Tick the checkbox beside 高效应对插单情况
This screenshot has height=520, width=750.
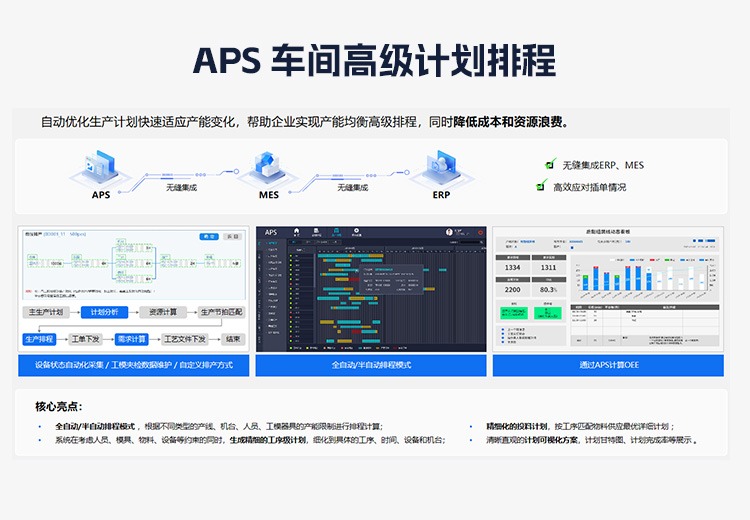541,186
